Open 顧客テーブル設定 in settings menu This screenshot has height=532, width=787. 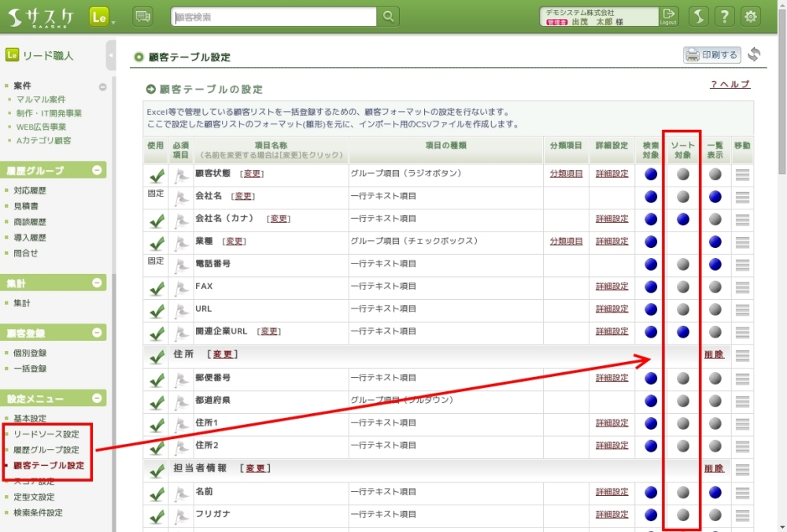49,466
